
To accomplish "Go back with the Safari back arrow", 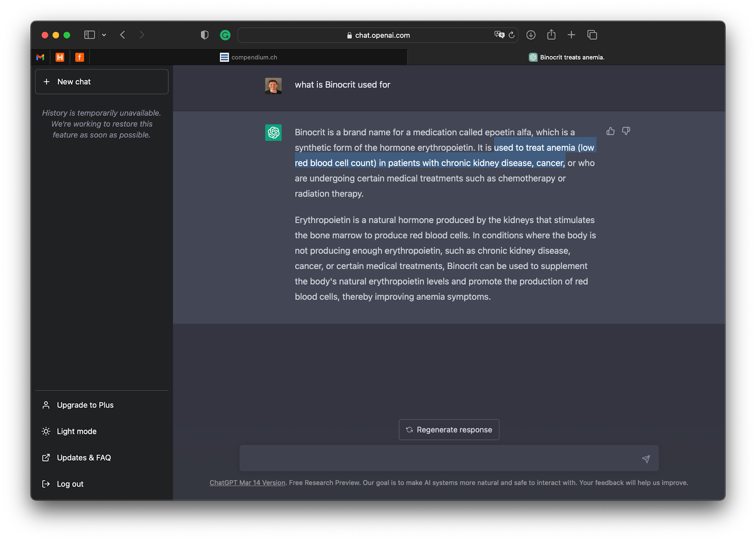I will tap(122, 35).
